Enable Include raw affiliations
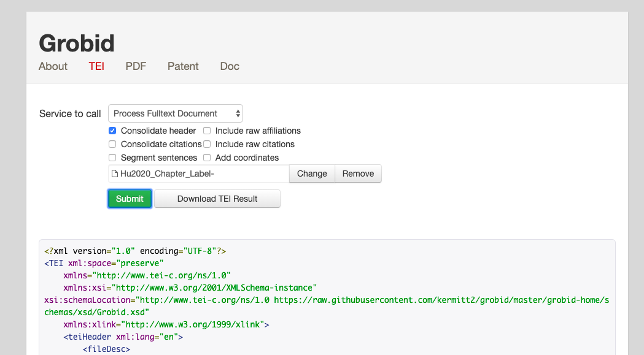The image size is (644, 355). (x=206, y=130)
